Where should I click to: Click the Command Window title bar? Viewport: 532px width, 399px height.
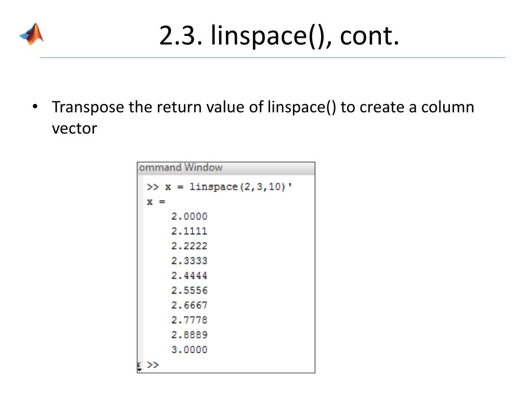pyautogui.click(x=226, y=168)
